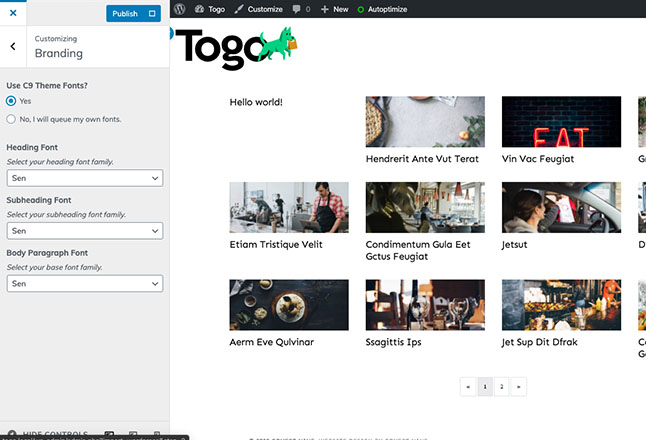This screenshot has height=440, width=646.
Task: Click Customize in the admin bar
Action: pos(258,9)
